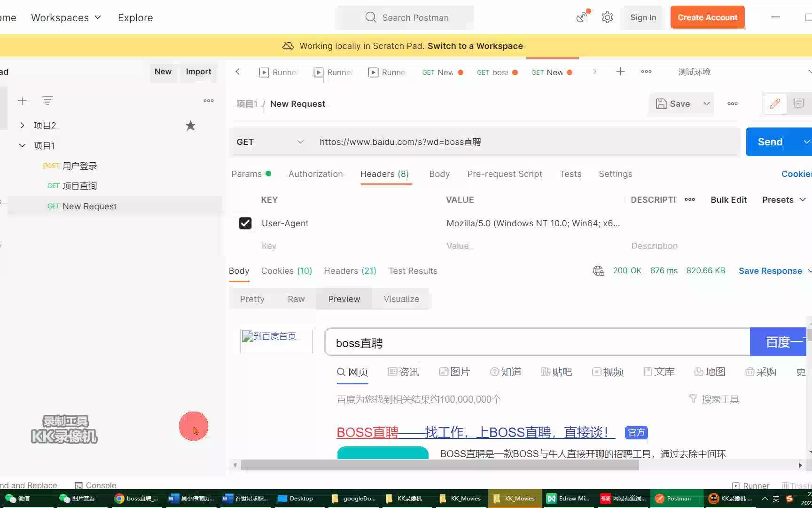812x508 pixels.
Task: Open tab options ellipsis menu
Action: click(x=646, y=71)
